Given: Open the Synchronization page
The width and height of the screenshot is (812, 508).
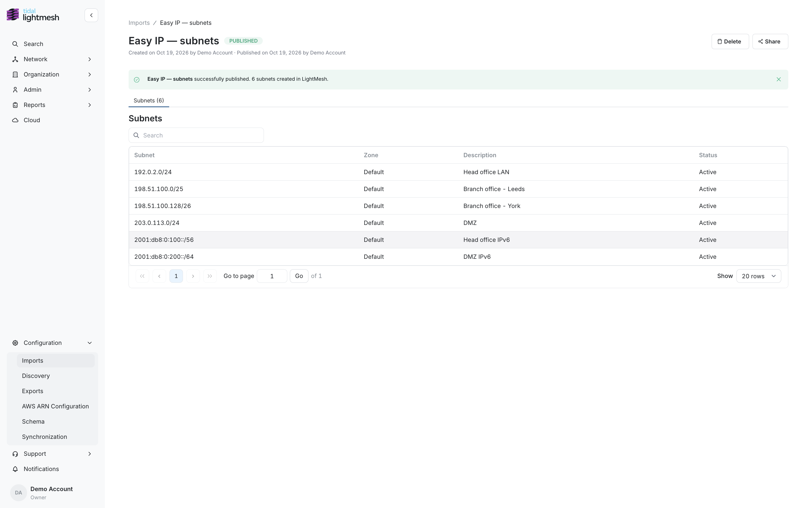Looking at the screenshot, I should coord(56,437).
